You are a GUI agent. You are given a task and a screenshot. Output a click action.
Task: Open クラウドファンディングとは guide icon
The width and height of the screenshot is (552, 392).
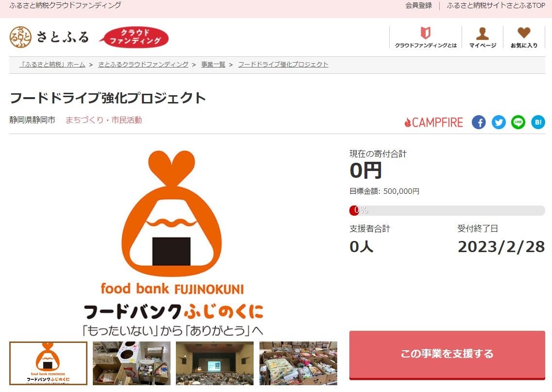tap(426, 37)
